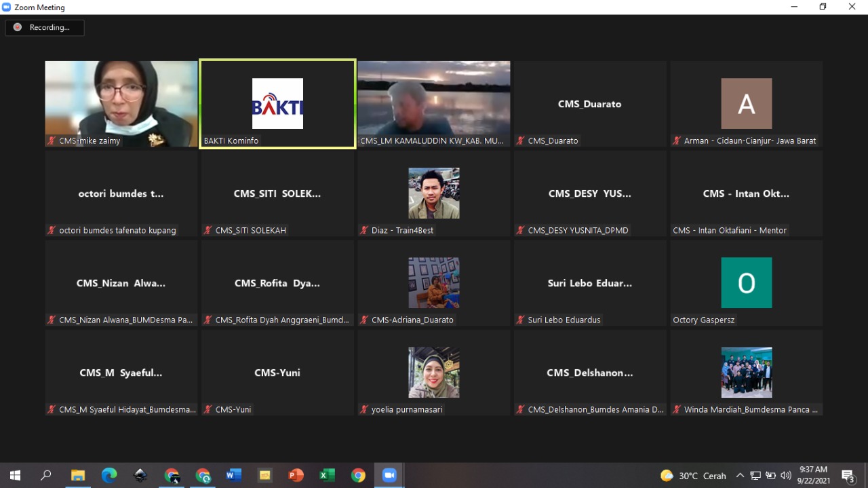Open Microsoft Edge from the taskbar
The height and width of the screenshot is (488, 868).
(x=109, y=475)
